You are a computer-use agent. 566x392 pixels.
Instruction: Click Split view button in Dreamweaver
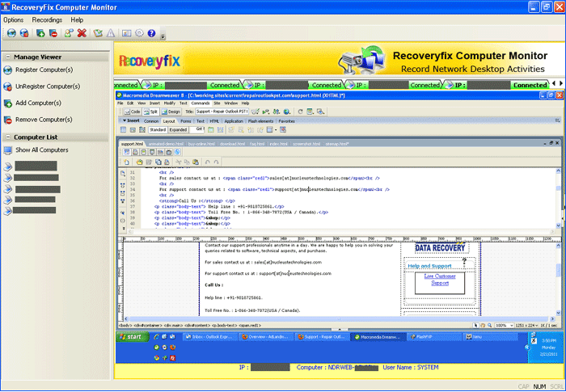(151, 112)
